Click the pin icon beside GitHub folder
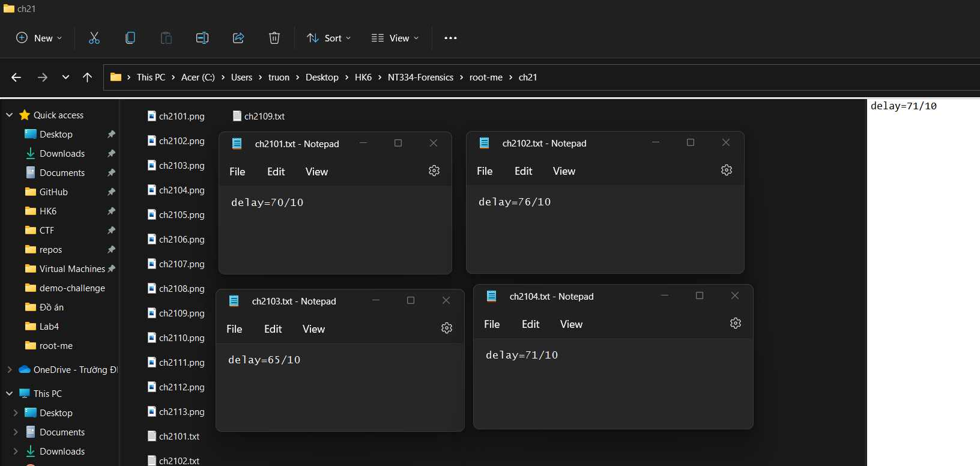980x466 pixels. click(x=111, y=192)
